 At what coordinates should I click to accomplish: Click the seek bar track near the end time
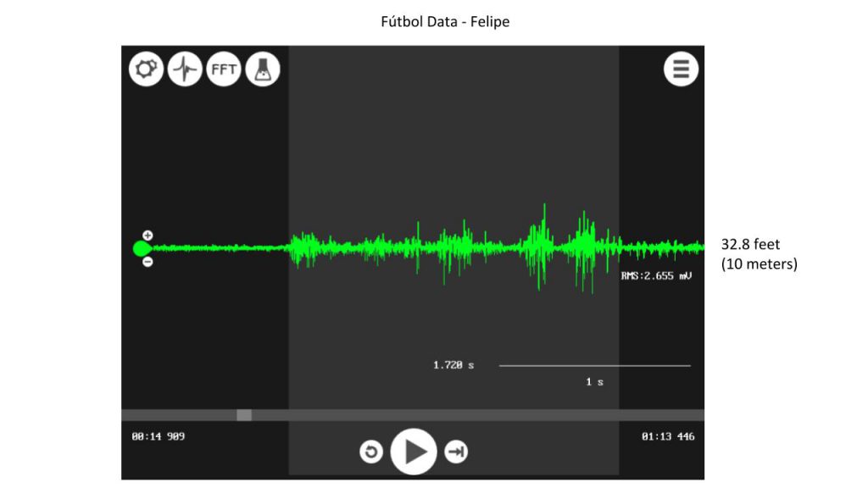click(678, 415)
